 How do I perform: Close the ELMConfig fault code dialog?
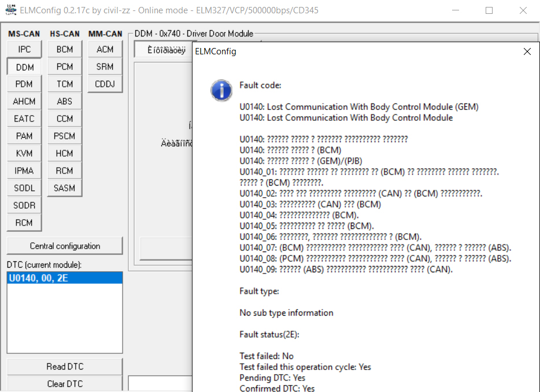pyautogui.click(x=527, y=51)
